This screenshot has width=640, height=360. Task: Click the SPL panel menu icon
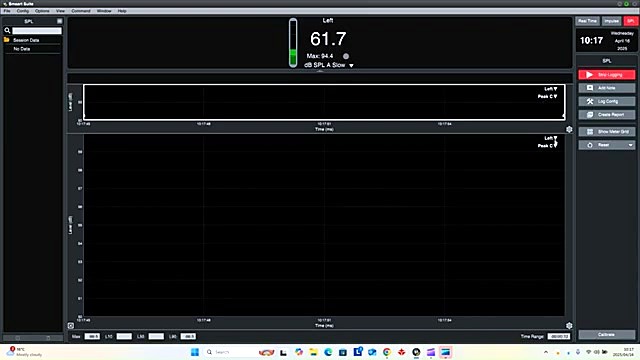60,21
